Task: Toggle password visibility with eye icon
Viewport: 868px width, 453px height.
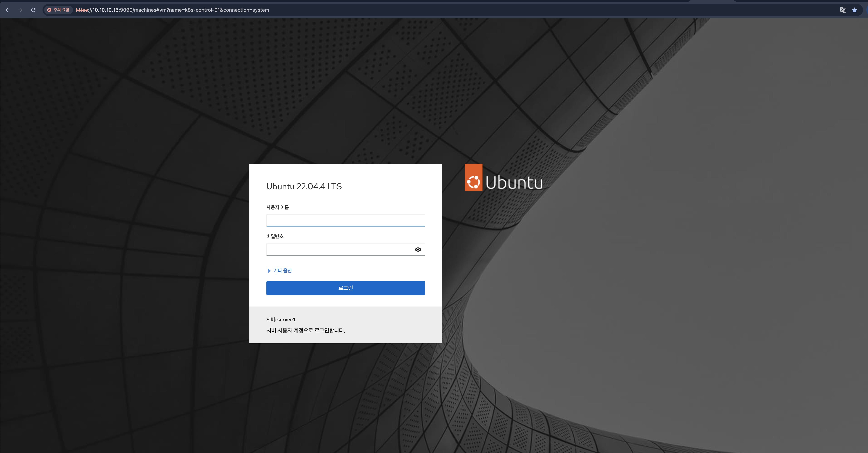Action: [418, 250]
